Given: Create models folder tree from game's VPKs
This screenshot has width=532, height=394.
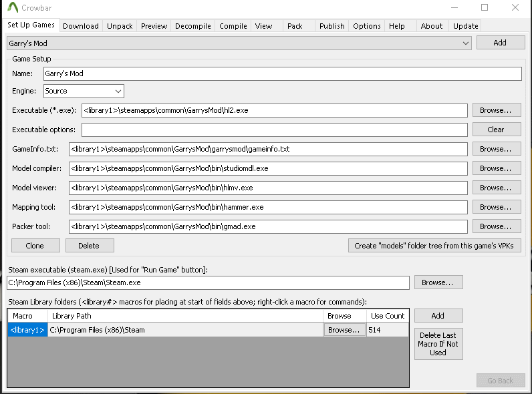Looking at the screenshot, I should [x=434, y=246].
